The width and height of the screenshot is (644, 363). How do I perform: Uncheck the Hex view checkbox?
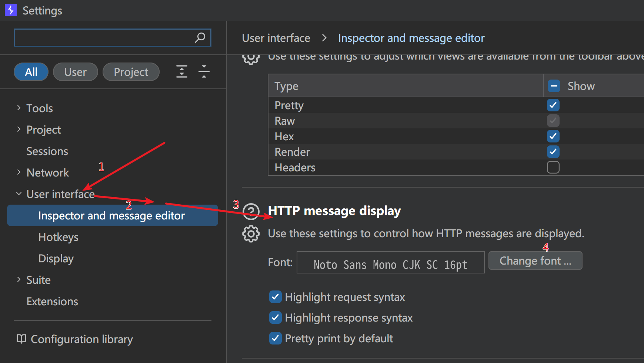pyautogui.click(x=553, y=136)
